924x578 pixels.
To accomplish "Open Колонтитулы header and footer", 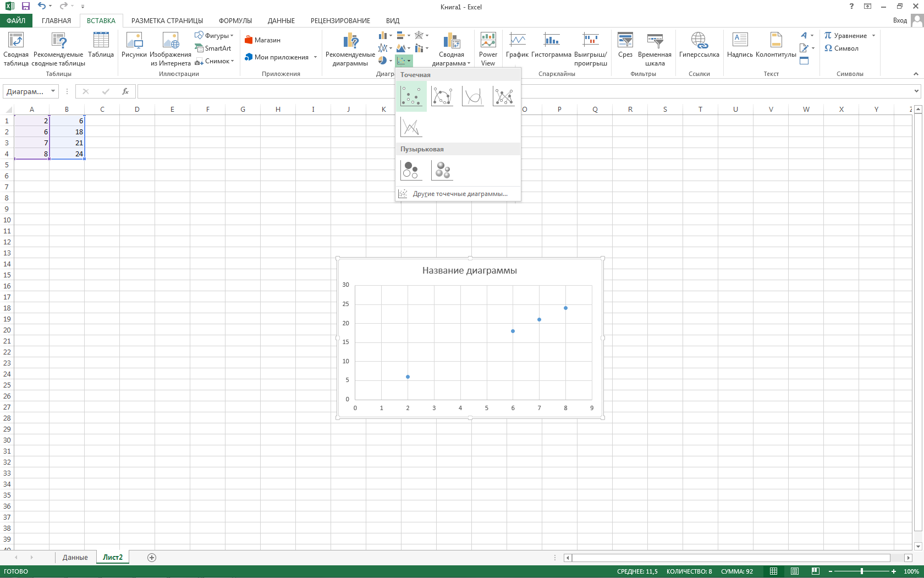I will coord(776,45).
